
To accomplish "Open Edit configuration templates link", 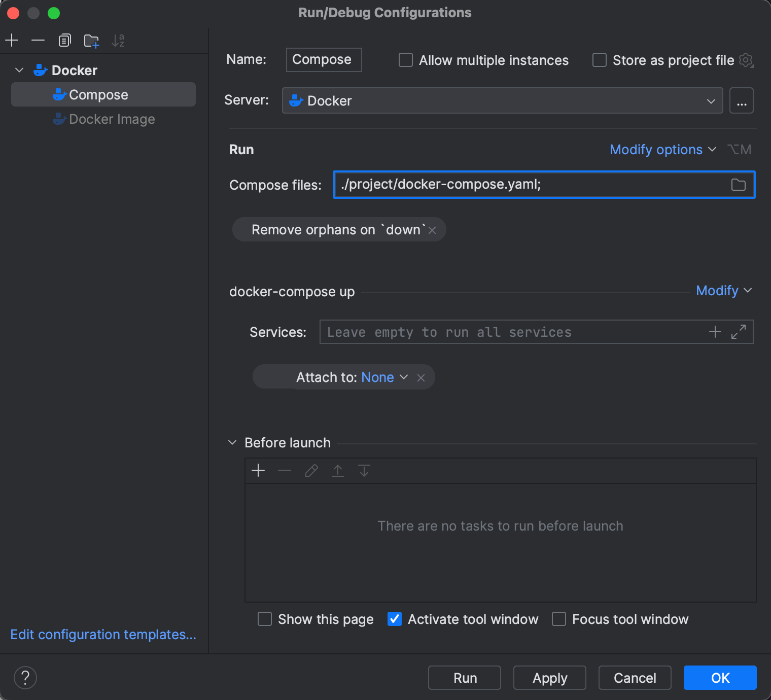I will [103, 635].
